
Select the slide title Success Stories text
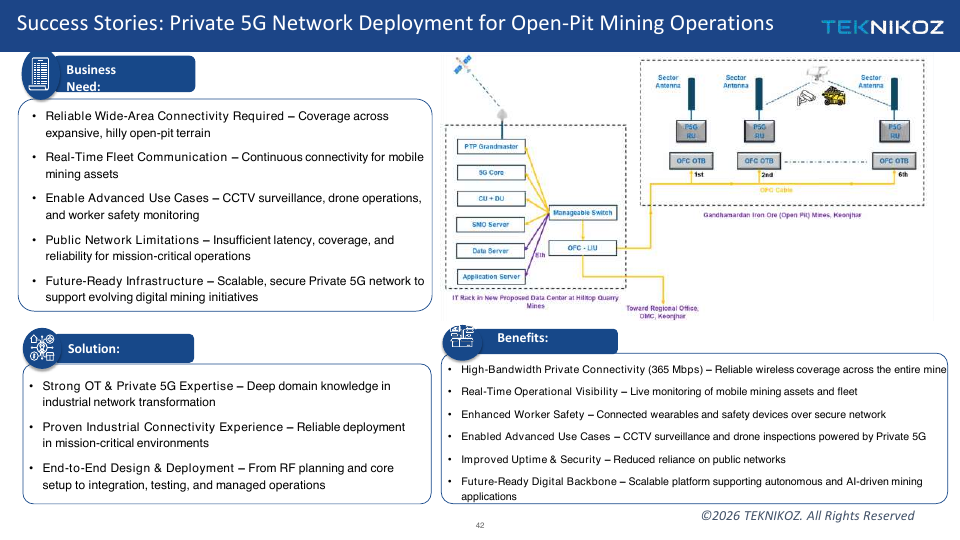pos(395,23)
